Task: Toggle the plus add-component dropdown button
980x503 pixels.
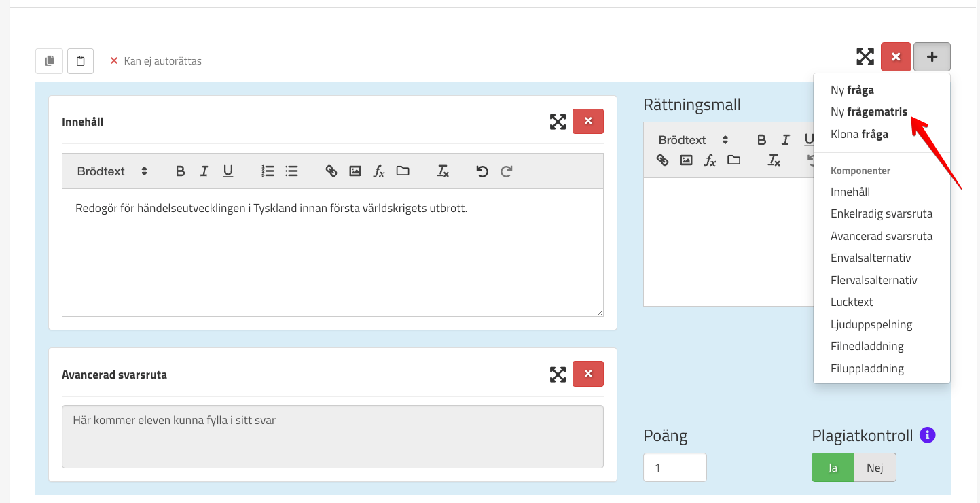Action: 932,57
